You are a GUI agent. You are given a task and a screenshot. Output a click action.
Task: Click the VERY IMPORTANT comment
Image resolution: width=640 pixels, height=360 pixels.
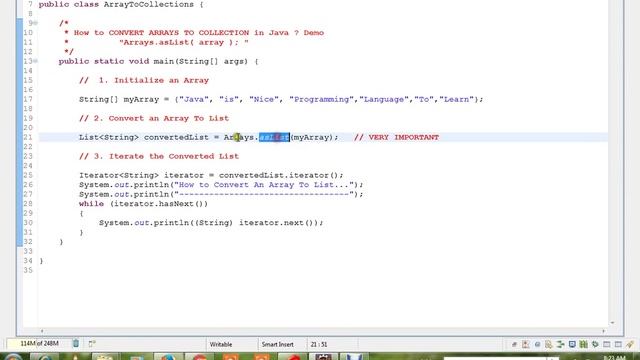pos(396,137)
